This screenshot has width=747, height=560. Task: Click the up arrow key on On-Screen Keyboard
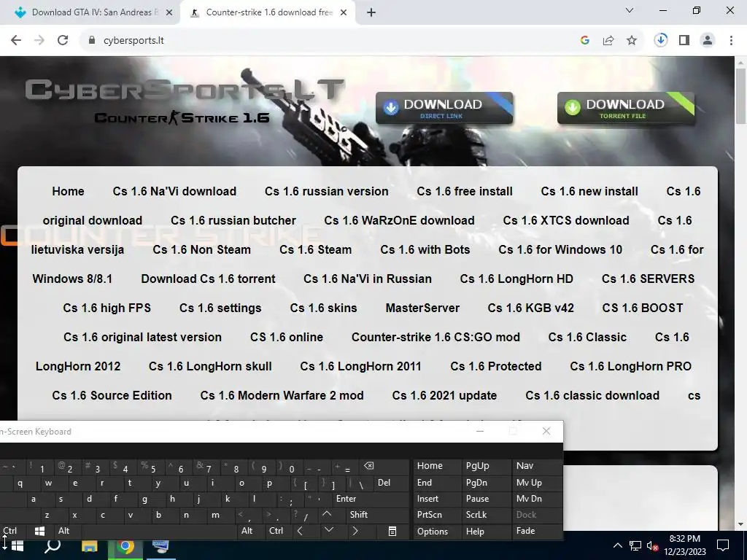[x=327, y=514]
